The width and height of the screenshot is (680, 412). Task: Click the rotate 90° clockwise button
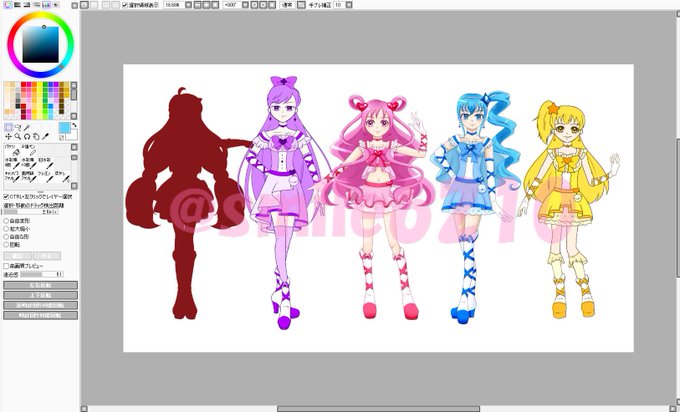tap(40, 315)
